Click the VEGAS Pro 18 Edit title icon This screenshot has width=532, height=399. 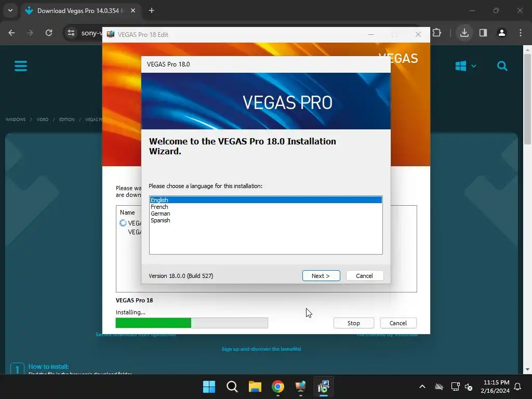coord(111,34)
